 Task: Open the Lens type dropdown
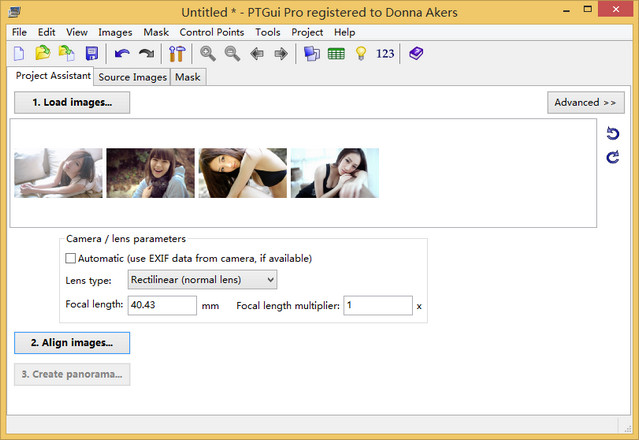pos(203,280)
